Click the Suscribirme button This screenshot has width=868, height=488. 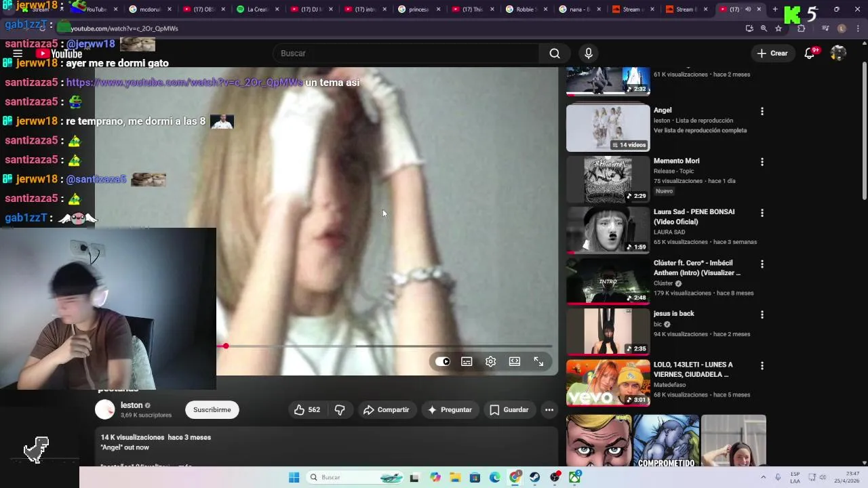pyautogui.click(x=212, y=409)
